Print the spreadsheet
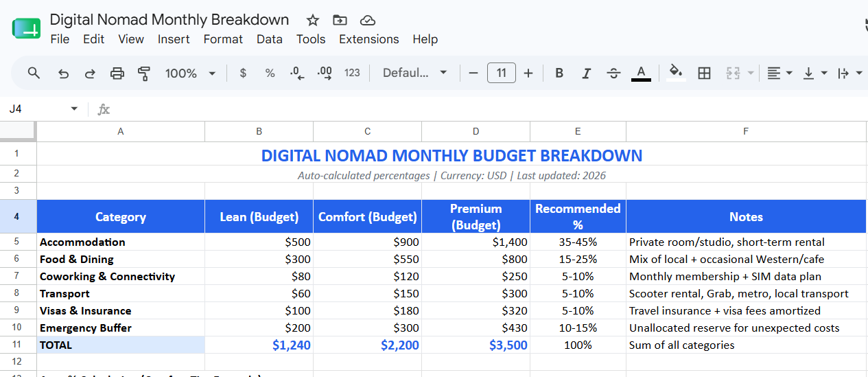 (x=117, y=73)
